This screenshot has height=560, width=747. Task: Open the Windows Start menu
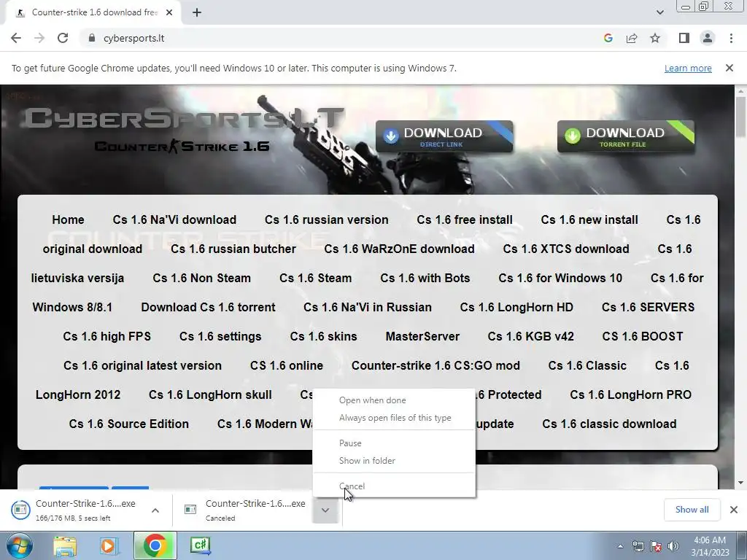pos(18,545)
